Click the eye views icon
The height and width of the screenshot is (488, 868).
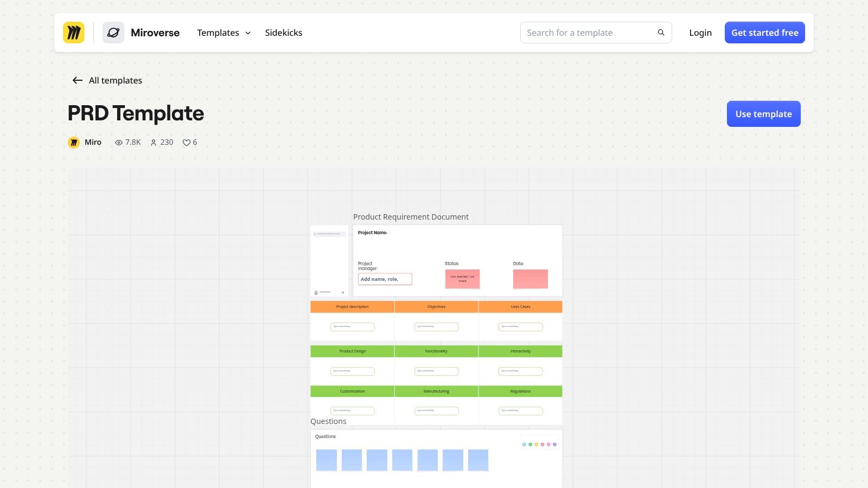119,143
